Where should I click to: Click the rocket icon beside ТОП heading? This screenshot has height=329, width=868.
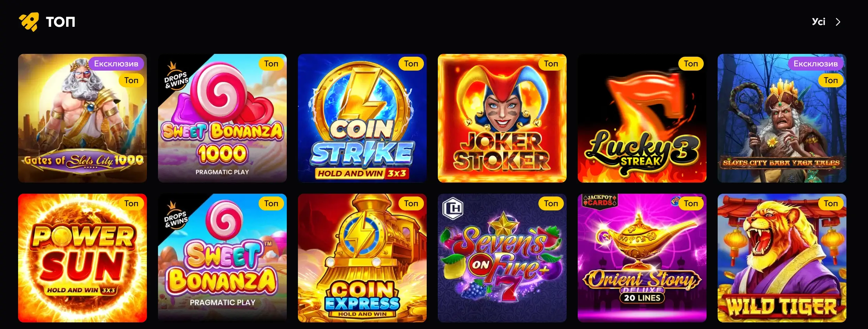29,22
